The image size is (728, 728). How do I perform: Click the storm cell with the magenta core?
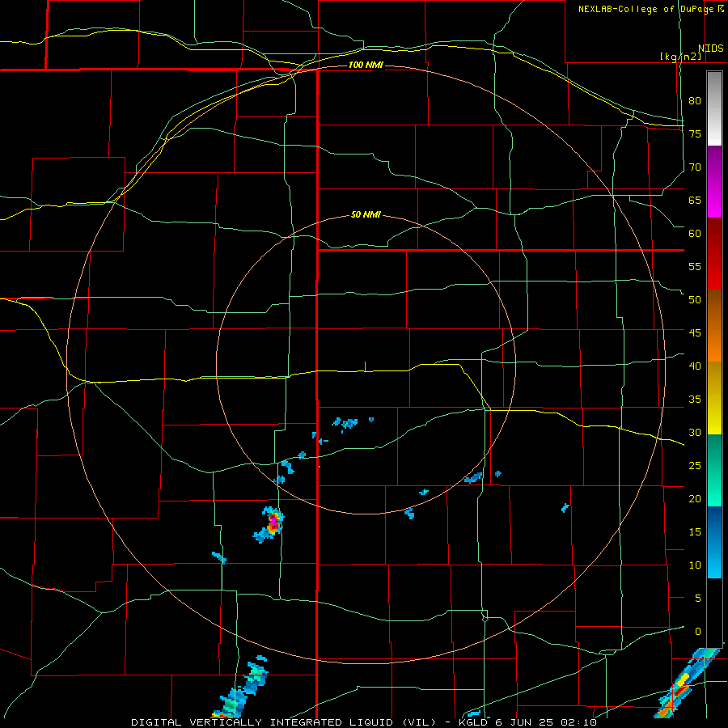tap(273, 522)
